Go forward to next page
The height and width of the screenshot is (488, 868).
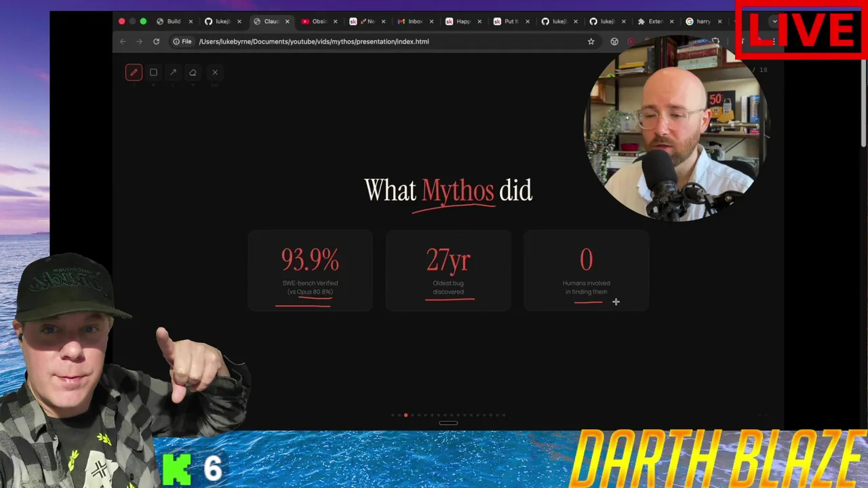pos(139,41)
